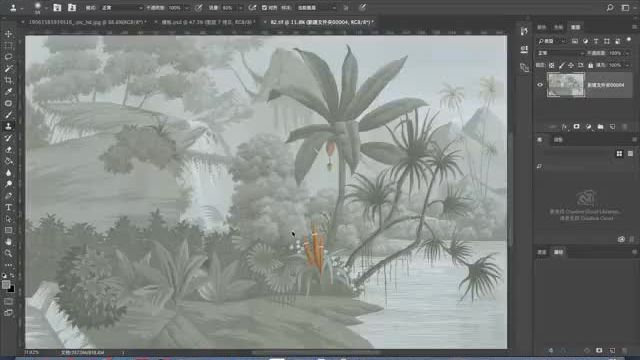Viewport: 640px width, 360px height.
Task: Click the layer thumbnail in Layers panel
Action: (x=566, y=85)
